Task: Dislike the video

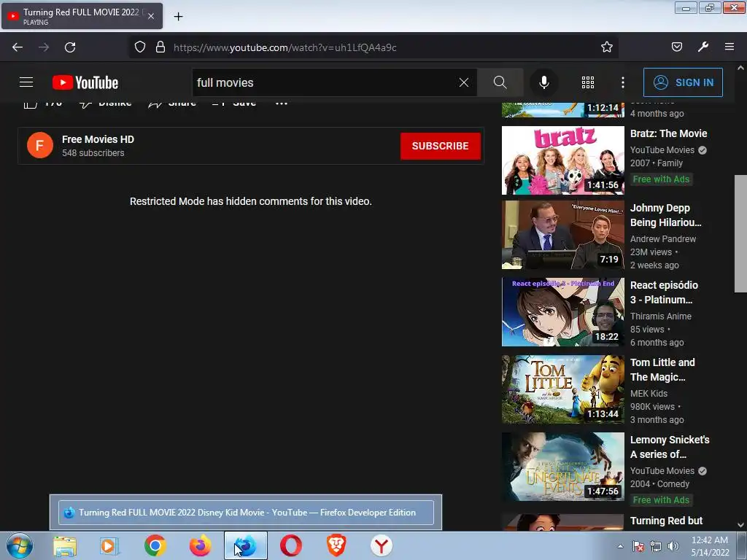Action: (x=105, y=104)
